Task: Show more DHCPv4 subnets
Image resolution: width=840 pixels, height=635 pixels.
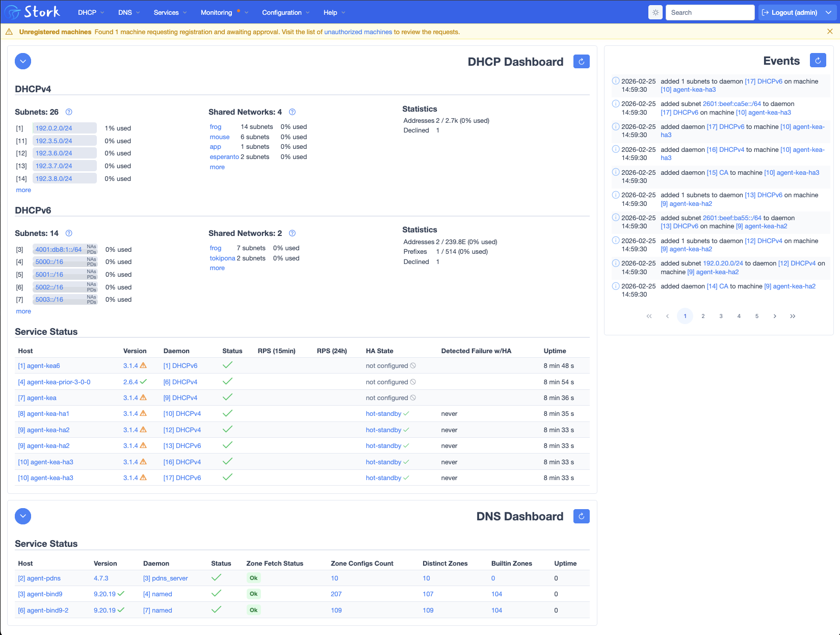Action: click(x=23, y=190)
